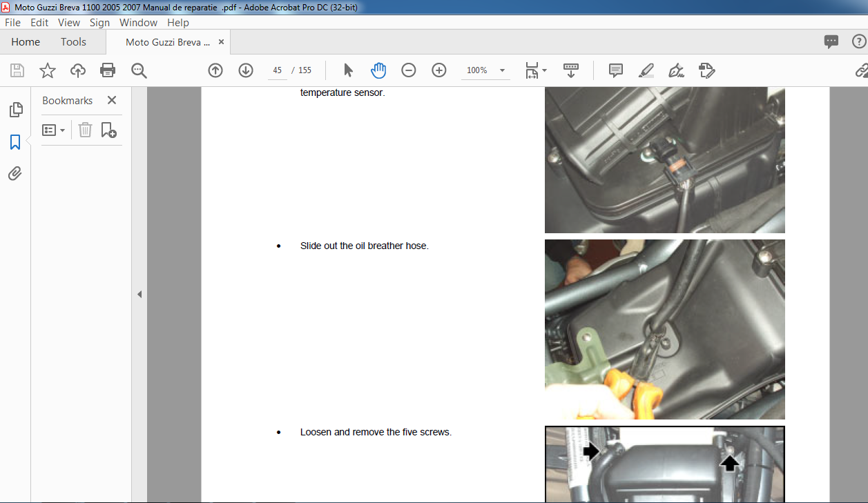Activate the Hand pan tool

pyautogui.click(x=378, y=70)
